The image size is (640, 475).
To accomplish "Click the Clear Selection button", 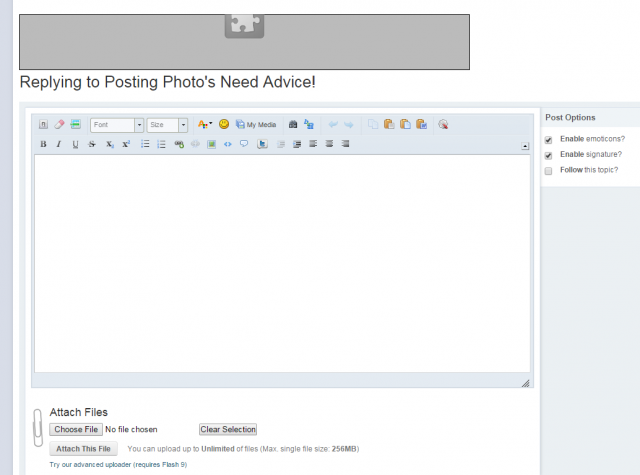I will [228, 429].
